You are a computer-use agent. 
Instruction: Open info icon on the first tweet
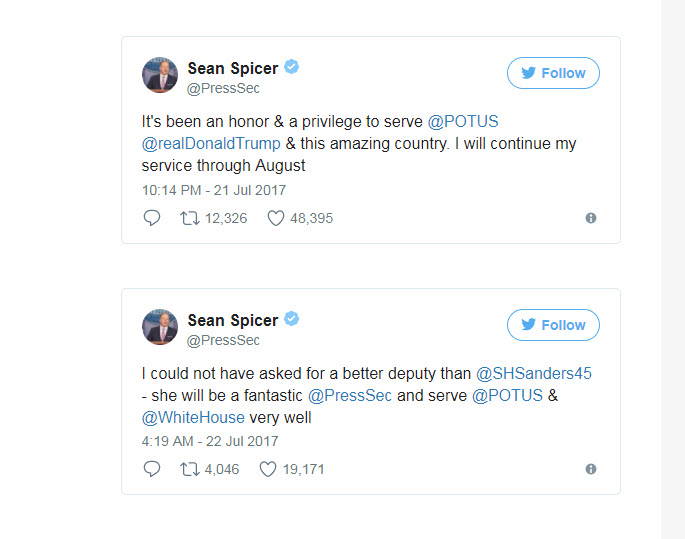click(x=591, y=218)
